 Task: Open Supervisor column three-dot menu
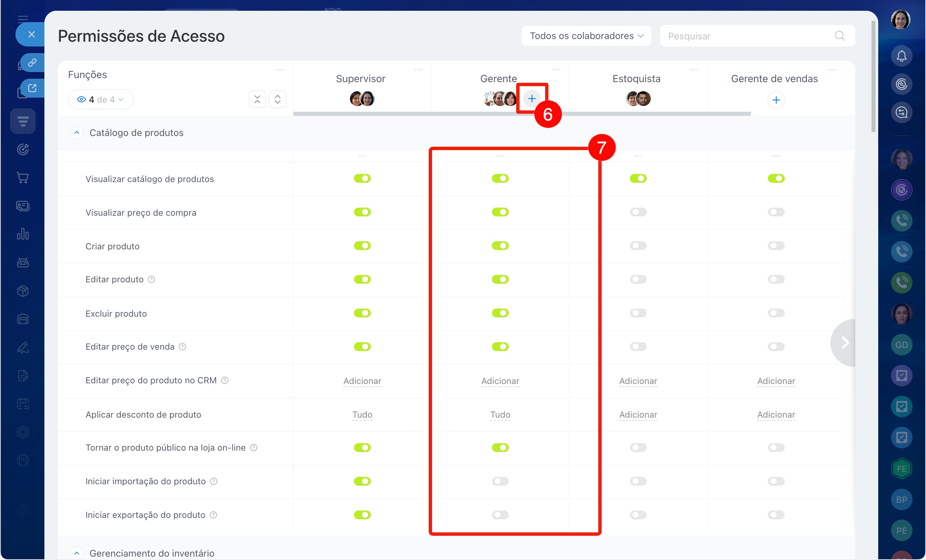point(418,70)
